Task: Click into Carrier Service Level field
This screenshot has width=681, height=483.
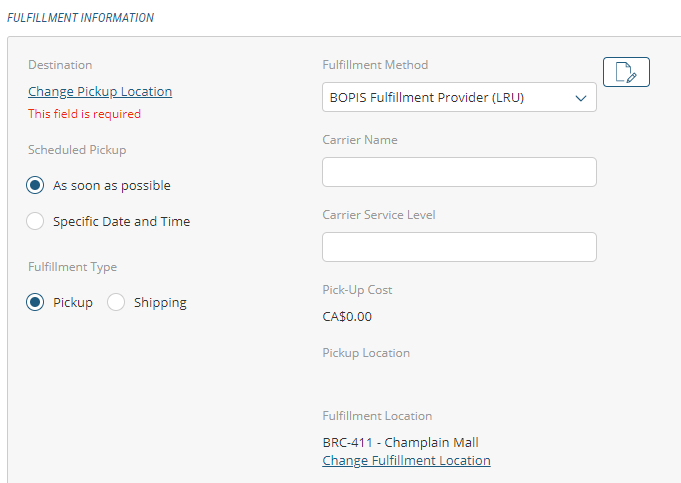Action: (459, 247)
